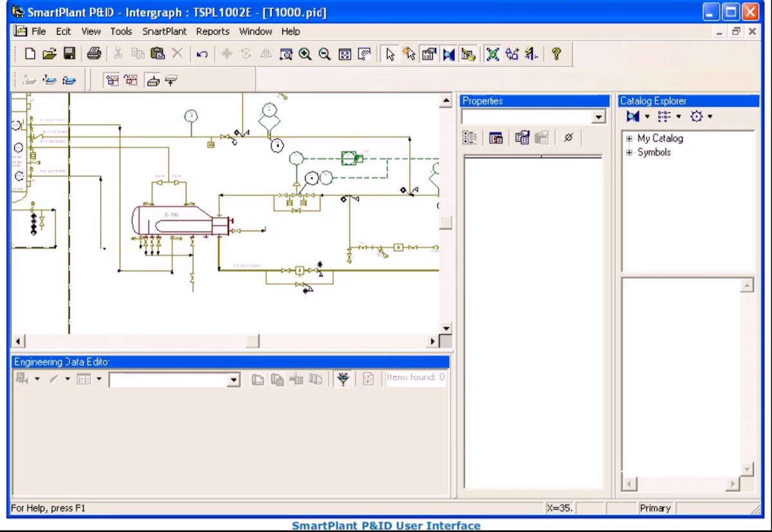
Task: Click the 'Items found: 0' label
Action: 416,378
